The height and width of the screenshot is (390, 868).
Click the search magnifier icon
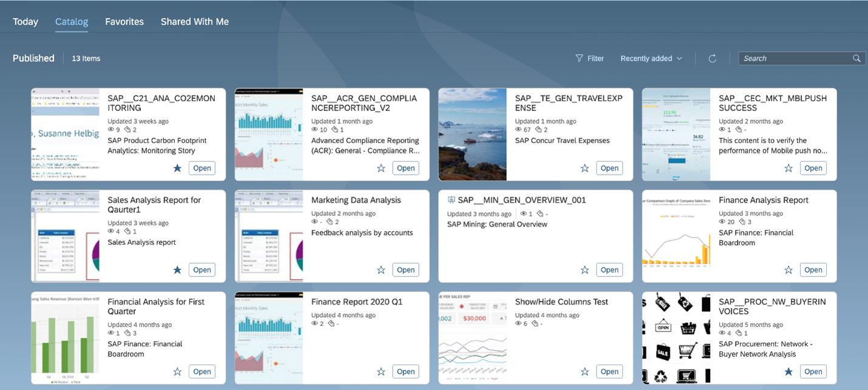[856, 58]
